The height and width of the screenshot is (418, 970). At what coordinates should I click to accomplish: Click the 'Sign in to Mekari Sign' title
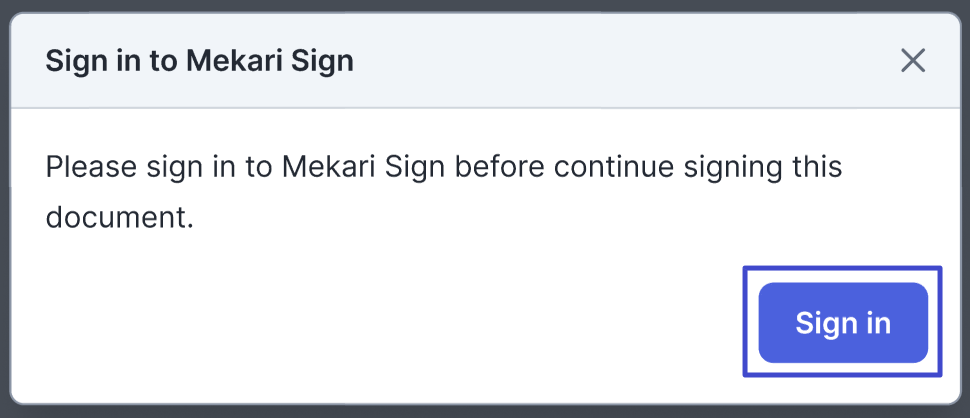tap(200, 61)
